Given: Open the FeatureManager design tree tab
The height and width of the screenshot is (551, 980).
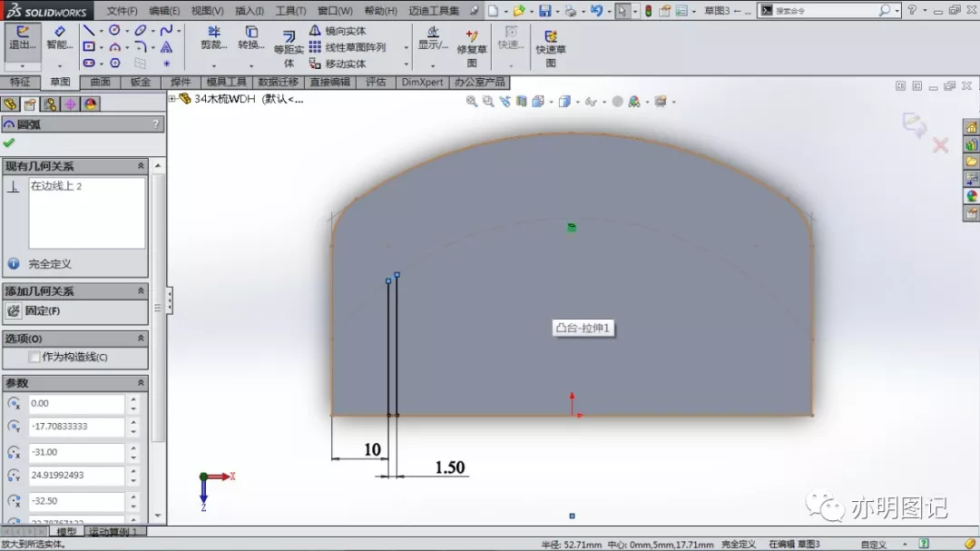Looking at the screenshot, I should [x=10, y=103].
